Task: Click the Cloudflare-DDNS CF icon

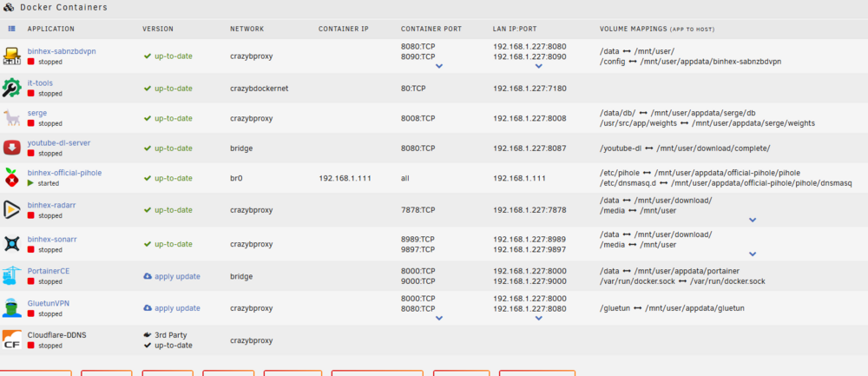Action: (11, 340)
